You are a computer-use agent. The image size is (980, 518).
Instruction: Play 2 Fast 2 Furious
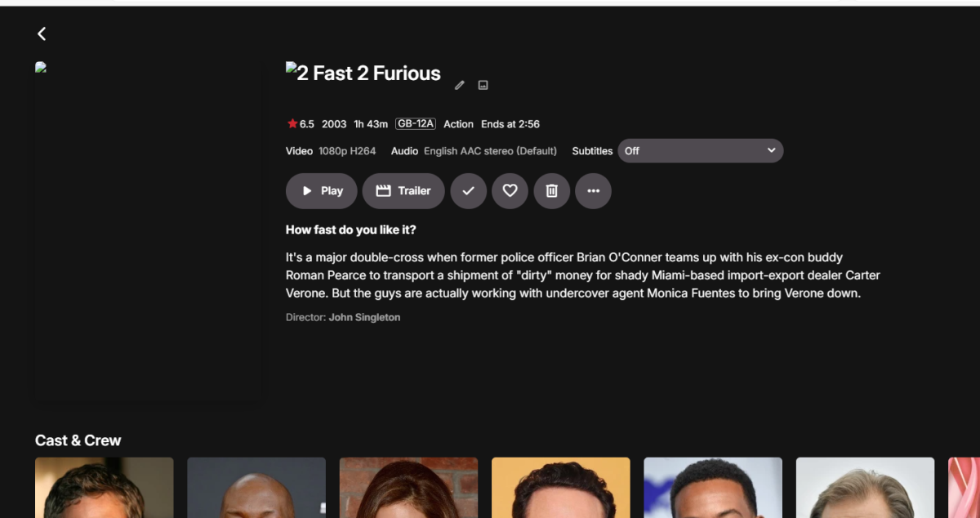[x=322, y=191]
